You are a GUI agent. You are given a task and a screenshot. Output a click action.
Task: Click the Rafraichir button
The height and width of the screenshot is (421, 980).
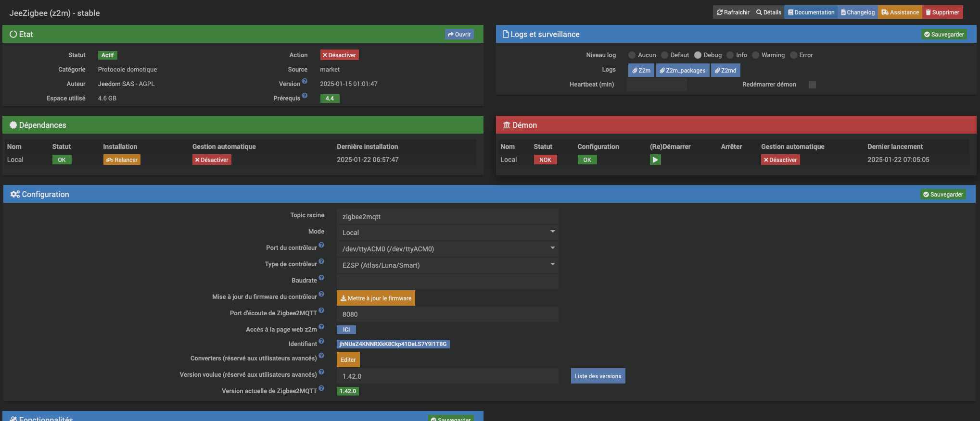[733, 12]
